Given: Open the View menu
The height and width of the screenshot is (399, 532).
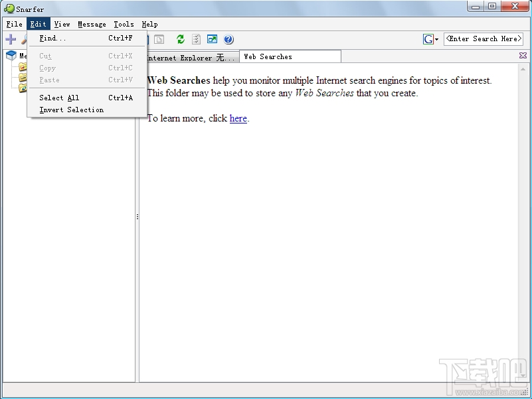Looking at the screenshot, I should [62, 24].
